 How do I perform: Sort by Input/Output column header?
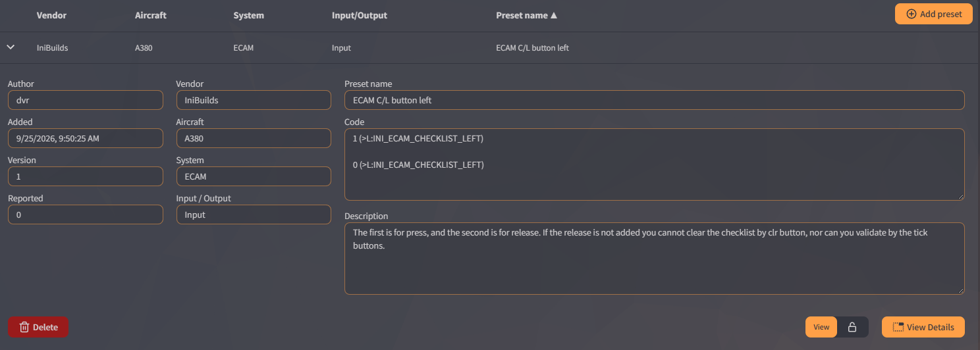point(360,15)
